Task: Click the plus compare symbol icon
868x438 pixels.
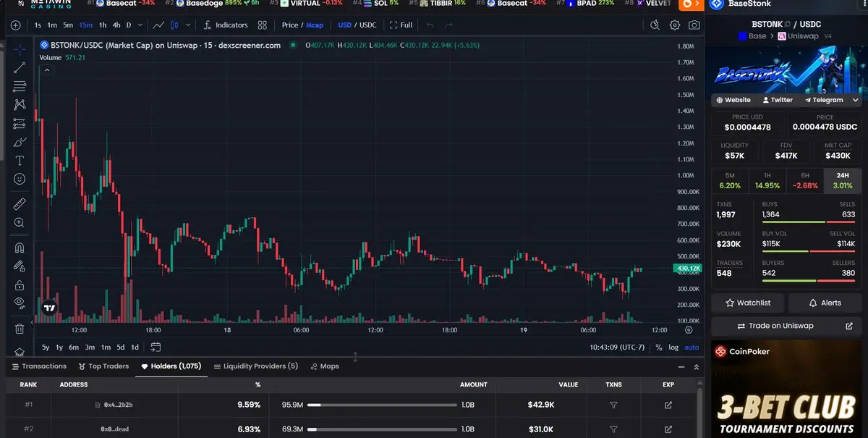Action: [15, 25]
